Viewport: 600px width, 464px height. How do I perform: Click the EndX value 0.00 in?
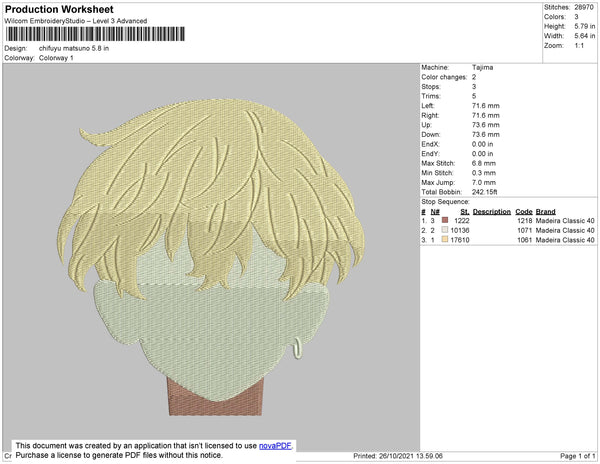click(x=482, y=144)
